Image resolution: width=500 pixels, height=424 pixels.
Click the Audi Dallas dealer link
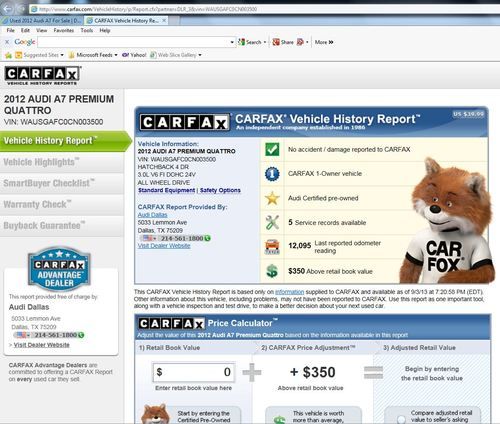(152, 215)
